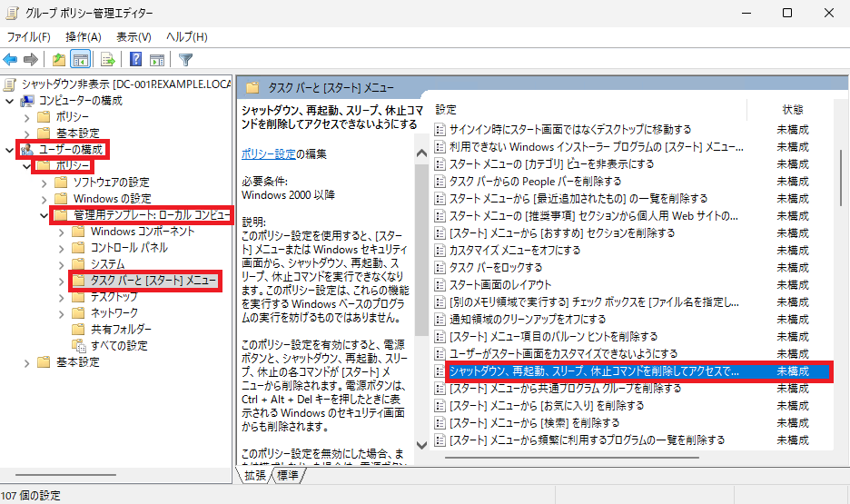Click the policy icon of カスタマイズ メニューをオフにする
The width and height of the screenshot is (850, 504).
click(440, 251)
